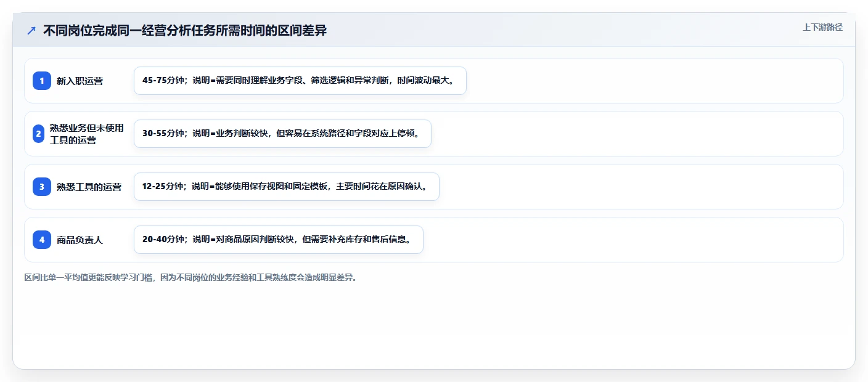
Task: Open the 12-25分钟 description box
Action: coord(287,187)
